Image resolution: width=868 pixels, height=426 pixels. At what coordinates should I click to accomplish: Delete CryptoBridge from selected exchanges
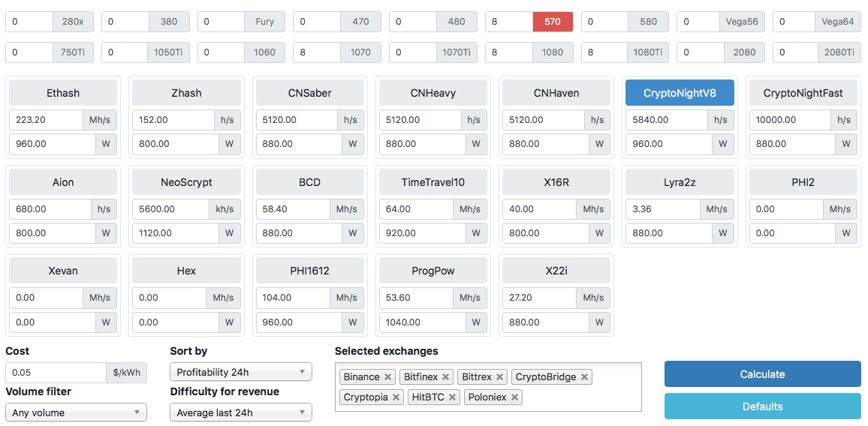coord(585,376)
